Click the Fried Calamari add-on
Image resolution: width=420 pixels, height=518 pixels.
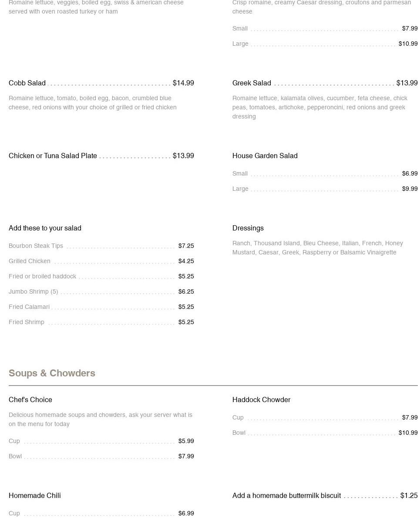[x=29, y=307]
